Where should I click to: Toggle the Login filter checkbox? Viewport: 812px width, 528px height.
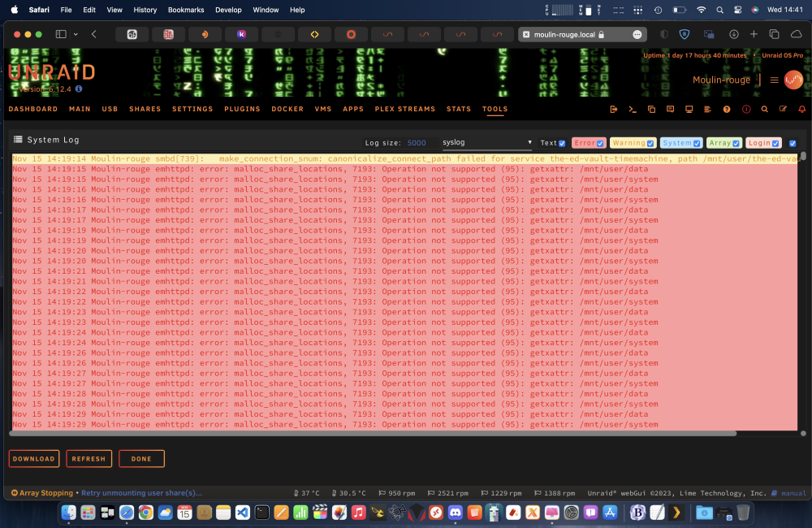tap(775, 144)
